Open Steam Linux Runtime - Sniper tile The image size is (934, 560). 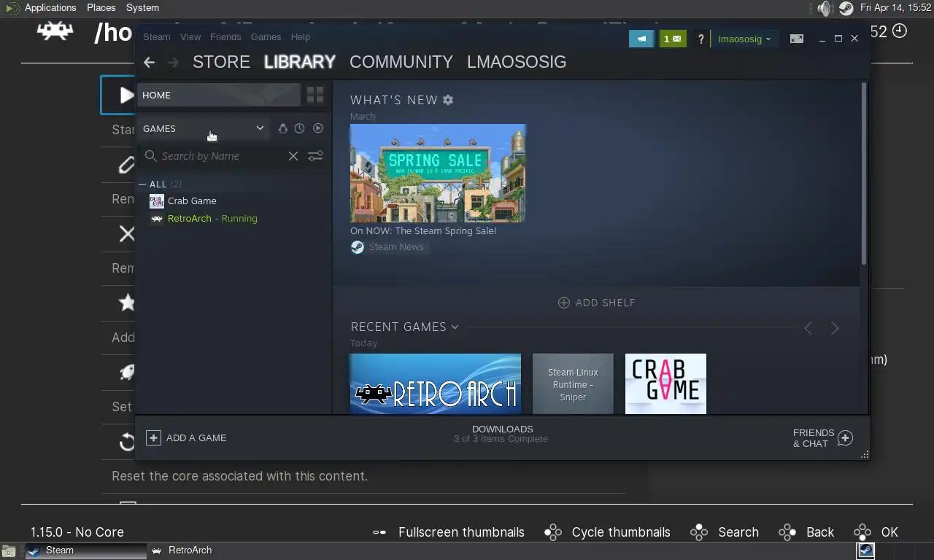point(573,384)
